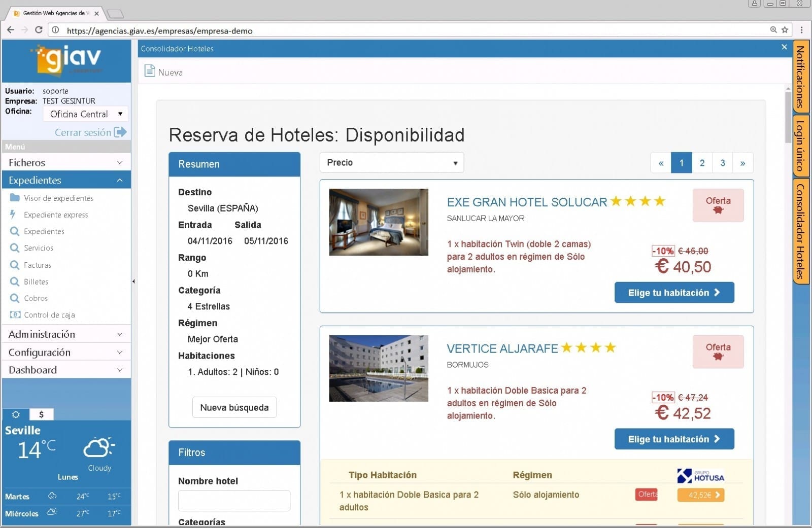Click the Vertice Aljarafe pool photo

click(379, 368)
